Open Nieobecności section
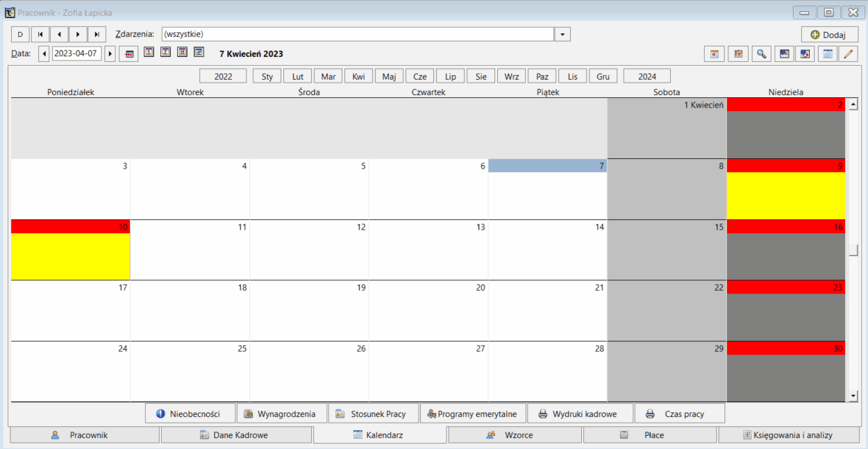This screenshot has height=449, width=868. 190,414
